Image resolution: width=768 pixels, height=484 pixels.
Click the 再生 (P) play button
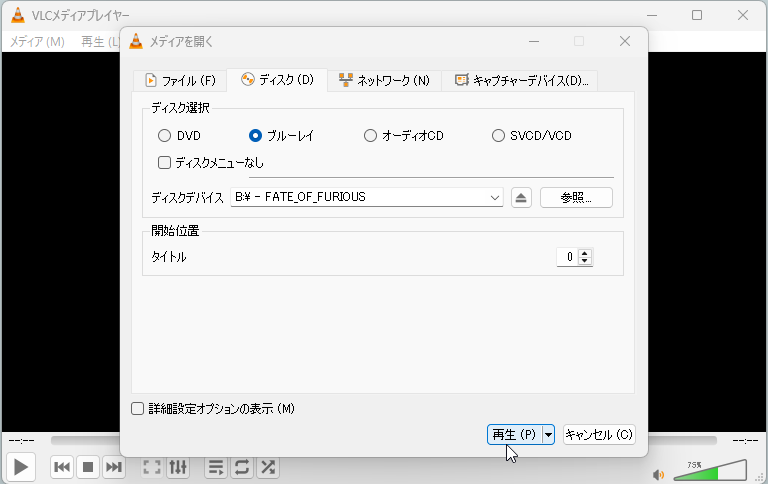click(514, 435)
